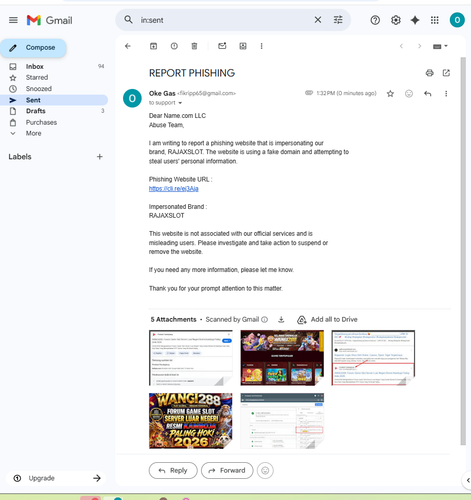This screenshot has width=471, height=500.
Task: Download all attachments
Action: click(281, 320)
